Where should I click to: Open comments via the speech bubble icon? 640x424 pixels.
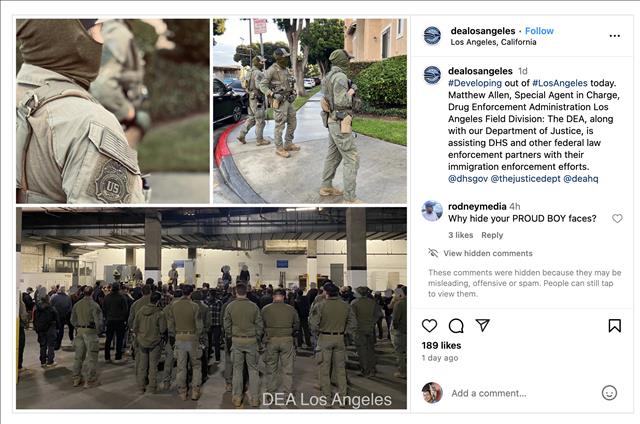[456, 326]
